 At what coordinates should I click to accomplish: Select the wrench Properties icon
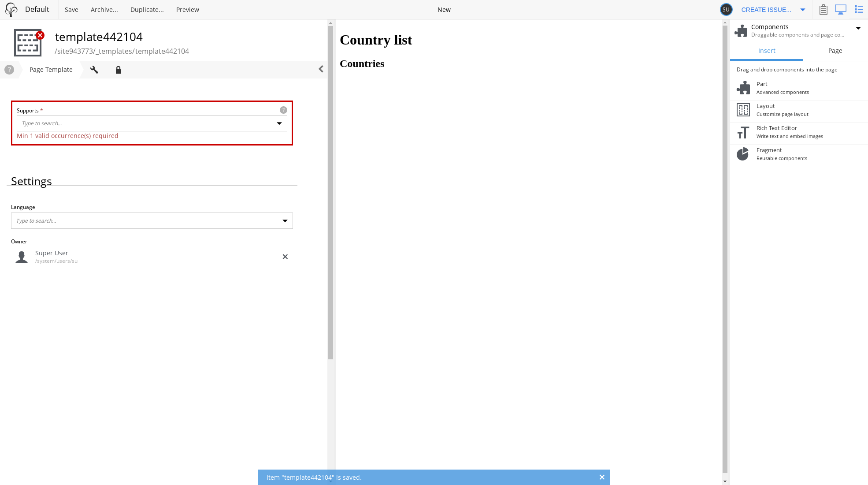94,70
